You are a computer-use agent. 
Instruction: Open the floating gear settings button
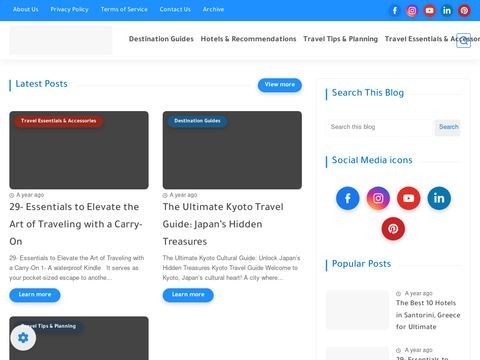23,338
